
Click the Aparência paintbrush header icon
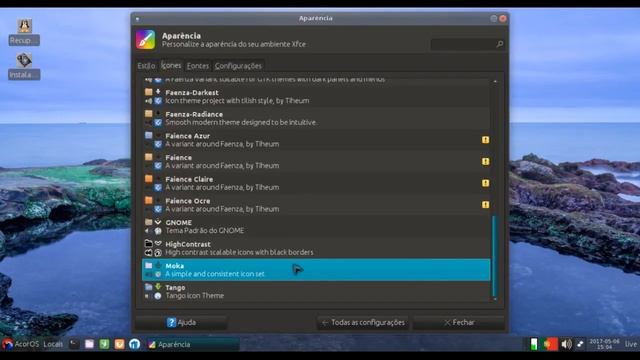pyautogui.click(x=146, y=40)
